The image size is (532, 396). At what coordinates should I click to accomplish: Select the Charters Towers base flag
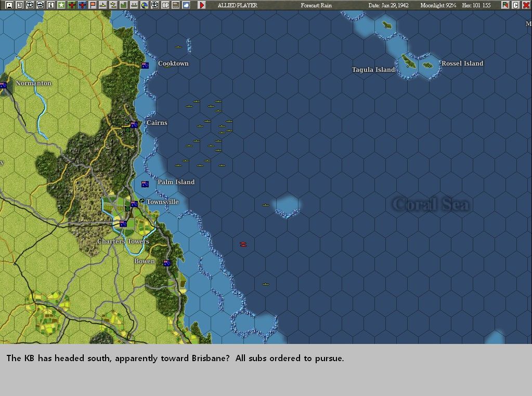click(123, 223)
